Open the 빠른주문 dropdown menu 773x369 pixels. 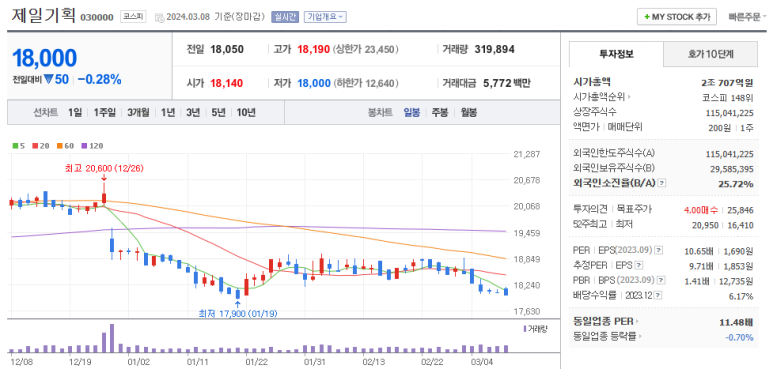coord(747,17)
